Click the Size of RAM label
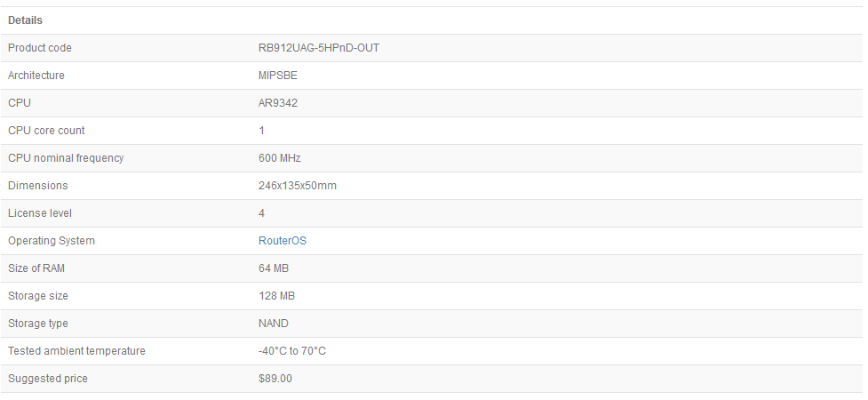This screenshot has width=868, height=400. point(36,268)
